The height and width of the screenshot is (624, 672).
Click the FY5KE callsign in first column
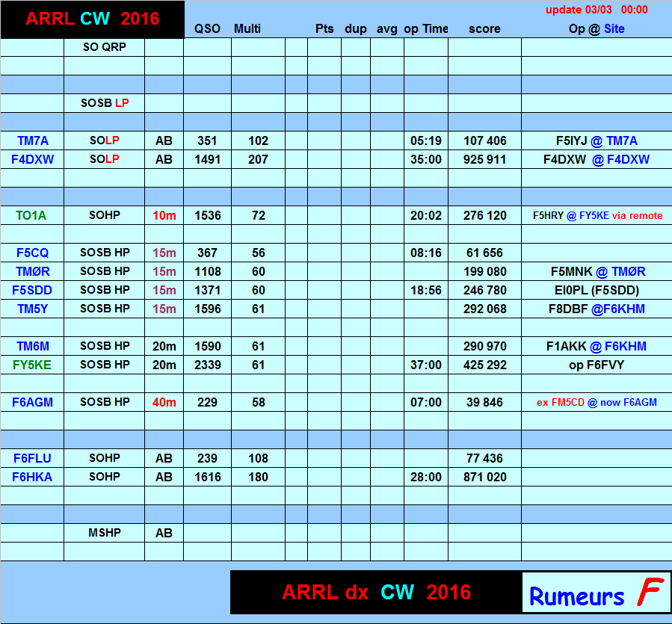(32, 365)
